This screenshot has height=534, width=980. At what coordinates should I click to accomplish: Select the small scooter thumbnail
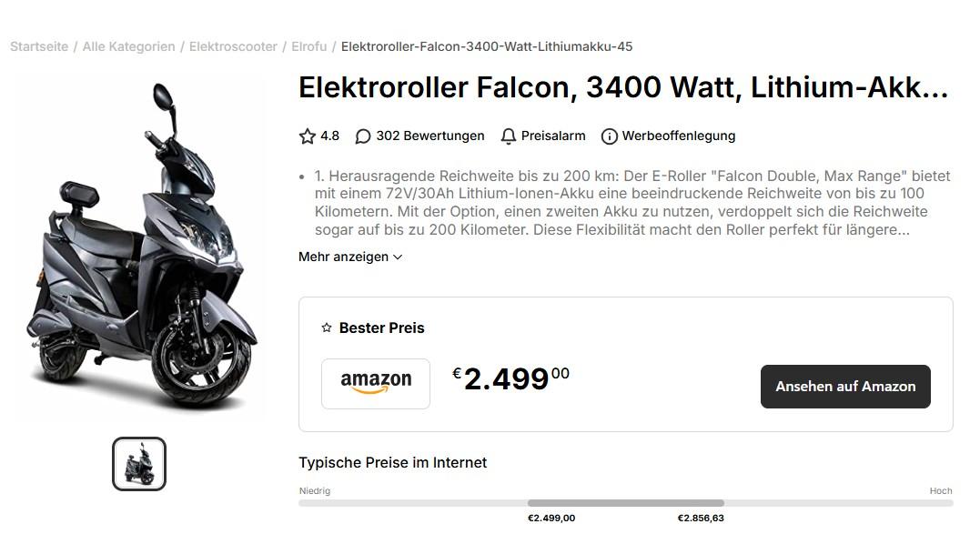[x=139, y=464]
